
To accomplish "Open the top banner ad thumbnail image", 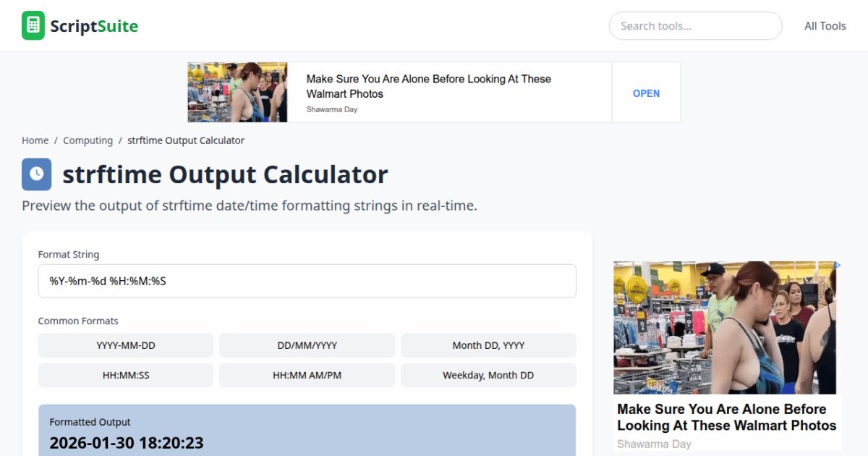I will [238, 93].
